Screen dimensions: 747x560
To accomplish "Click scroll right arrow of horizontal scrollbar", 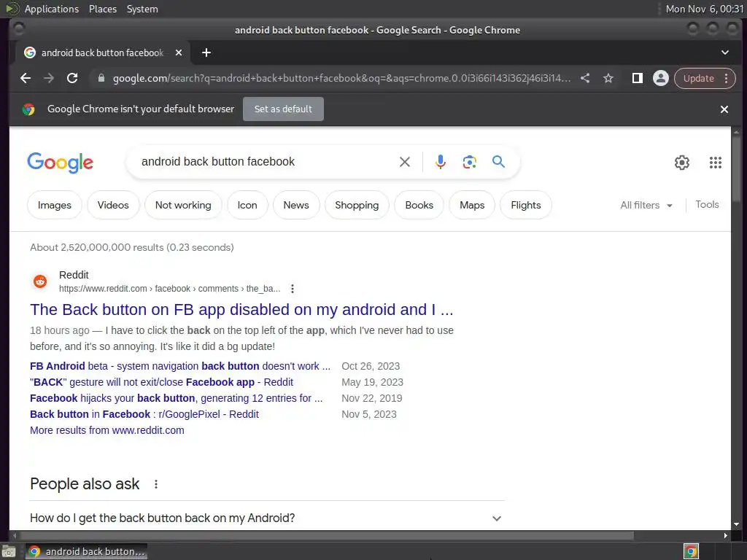I will point(725,536).
